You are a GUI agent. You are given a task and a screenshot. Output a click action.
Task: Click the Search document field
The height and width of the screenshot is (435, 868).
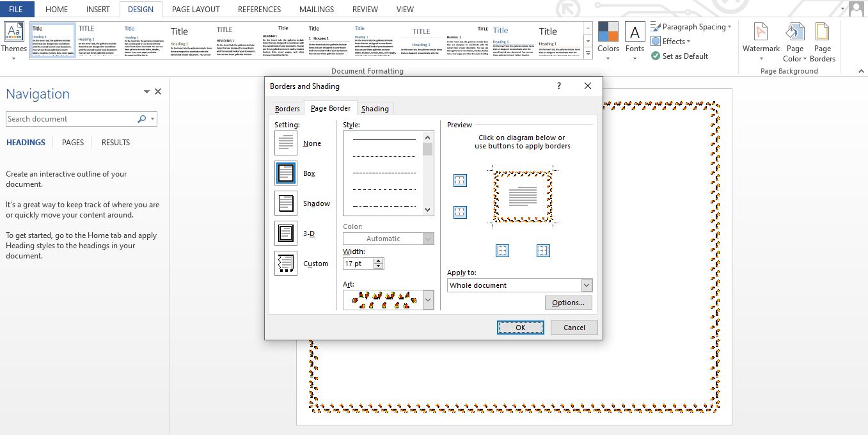(70, 119)
